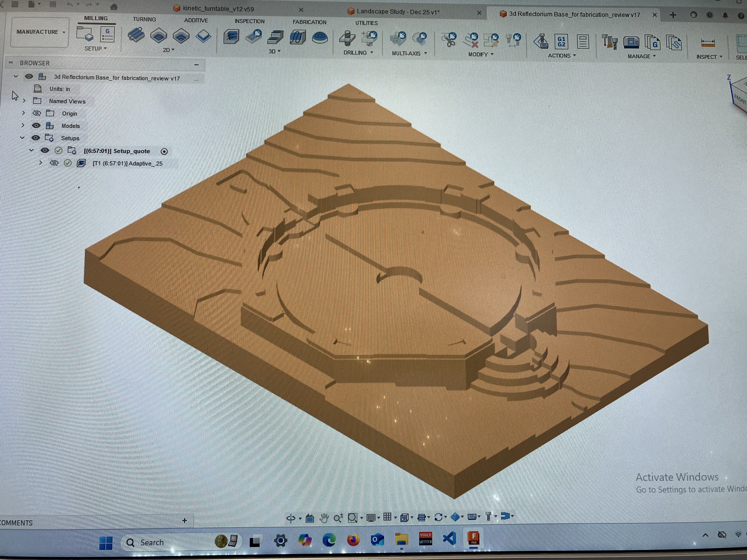Switch to the TURNING ribbon tab
747x560 pixels.
144,19
